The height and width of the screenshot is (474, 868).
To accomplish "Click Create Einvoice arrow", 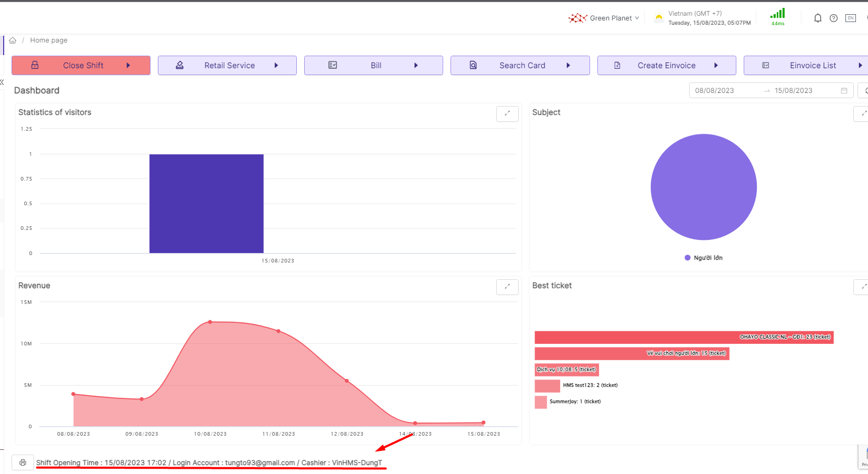I will tap(715, 66).
